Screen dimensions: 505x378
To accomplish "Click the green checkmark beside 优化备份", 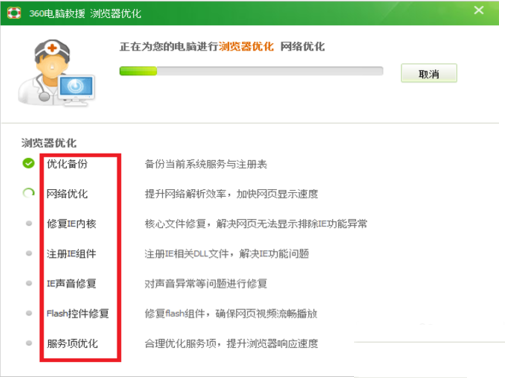I will point(28,163).
